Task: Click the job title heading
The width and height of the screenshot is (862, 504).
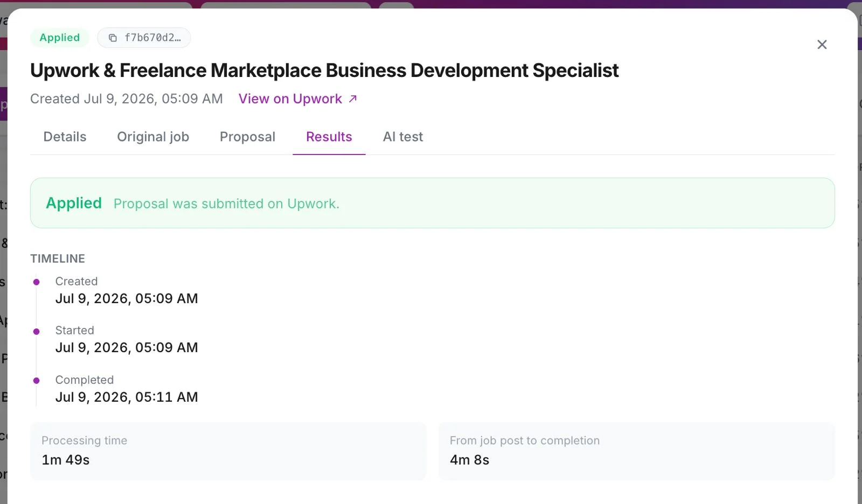Action: tap(324, 71)
